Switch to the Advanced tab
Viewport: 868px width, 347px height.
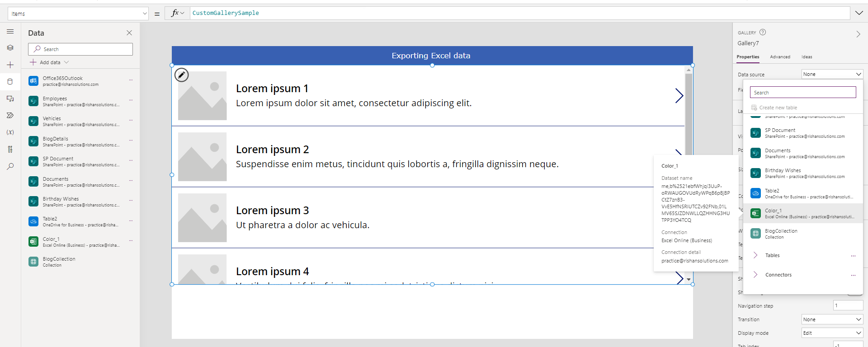tap(780, 57)
